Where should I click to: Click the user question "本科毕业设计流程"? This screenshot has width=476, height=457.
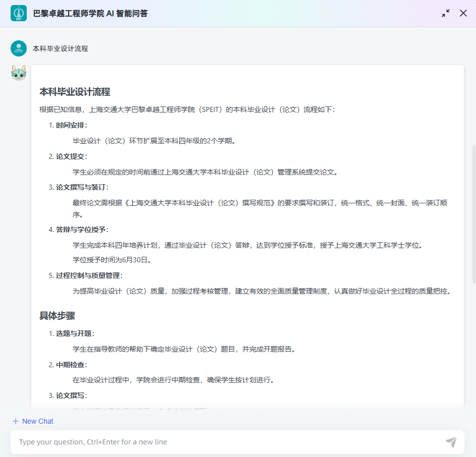61,48
